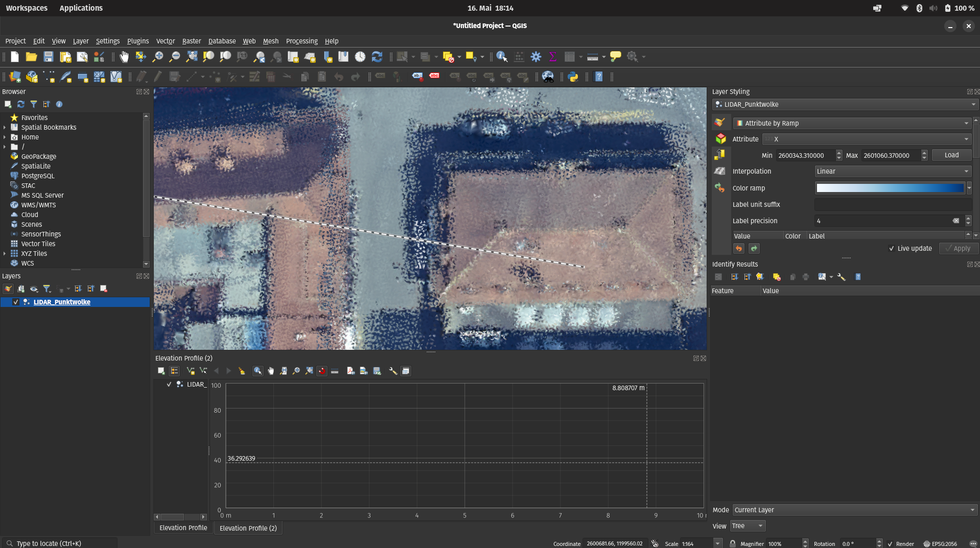Open Statistical Summary sigma icon

point(553,57)
